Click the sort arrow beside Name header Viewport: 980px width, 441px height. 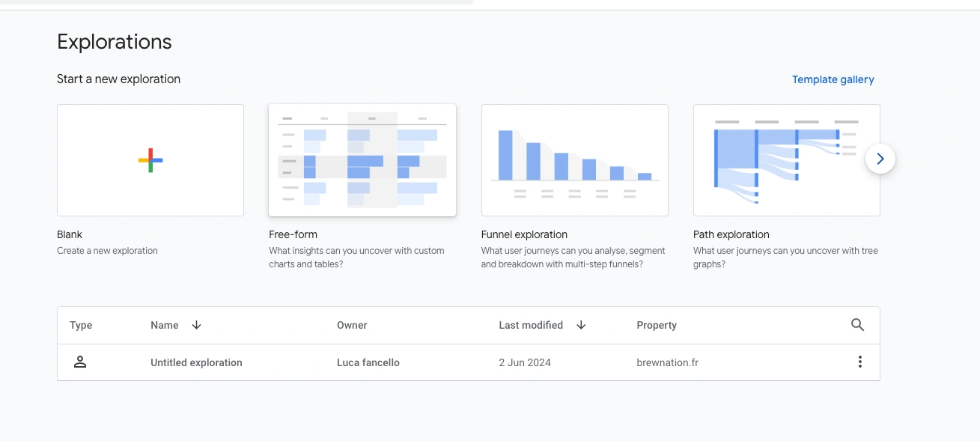coord(197,325)
